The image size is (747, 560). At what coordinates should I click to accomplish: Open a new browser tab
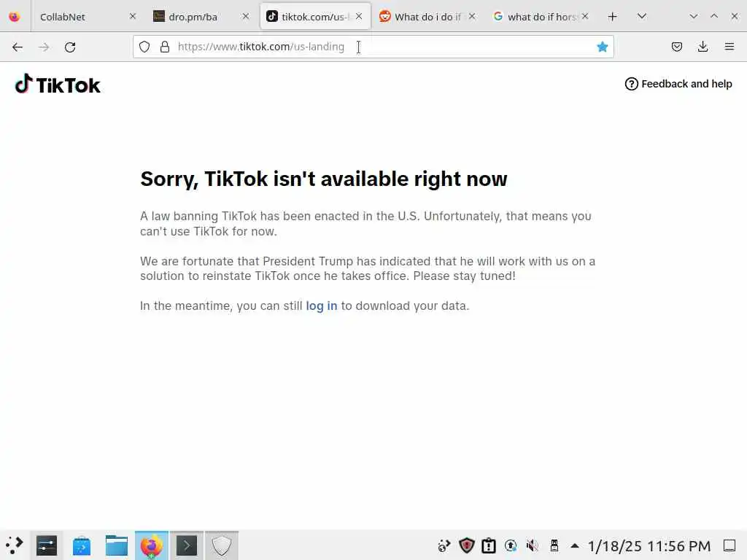coord(613,17)
